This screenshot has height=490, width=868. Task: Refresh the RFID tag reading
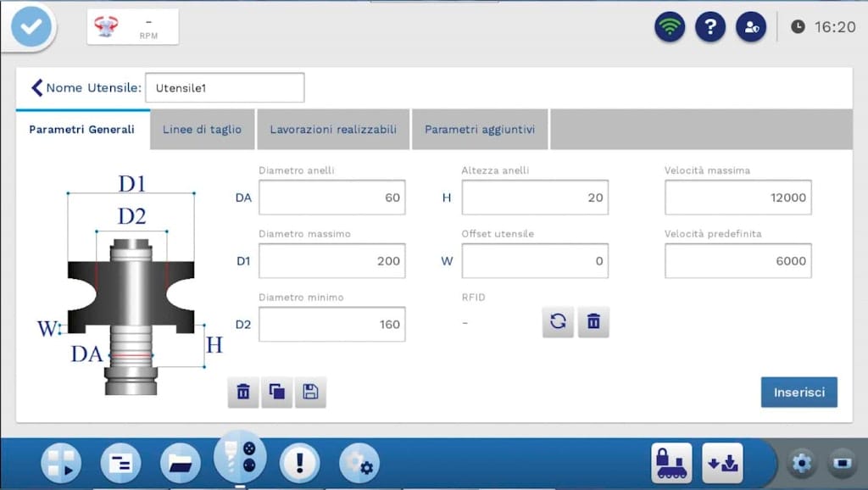coord(558,322)
